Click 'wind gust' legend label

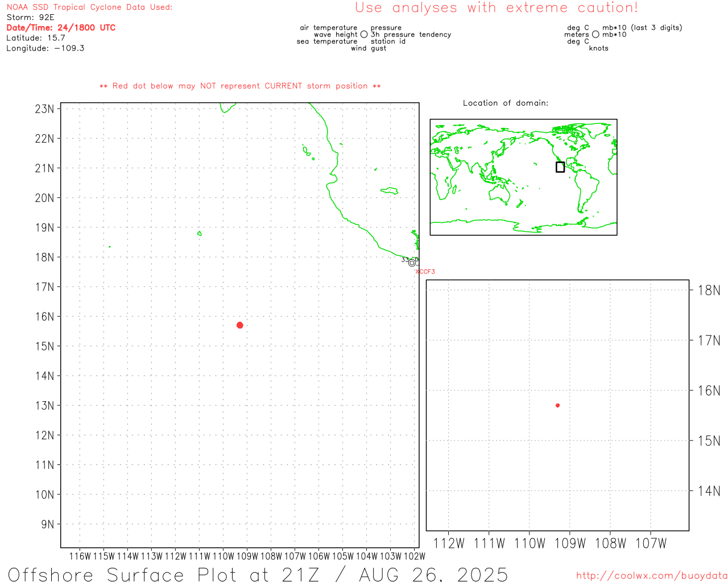pos(369,48)
